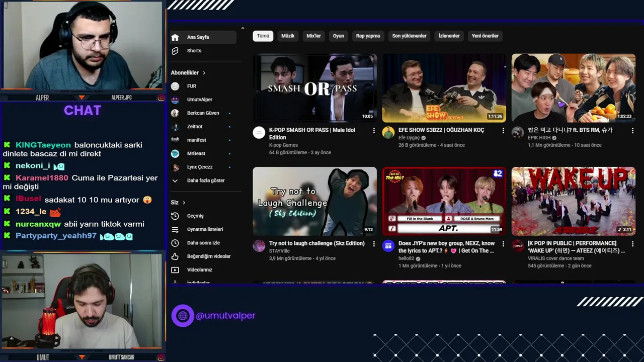644x362 pixels.
Task: Play the WAKE UP dance thumbnail
Action: 574,201
